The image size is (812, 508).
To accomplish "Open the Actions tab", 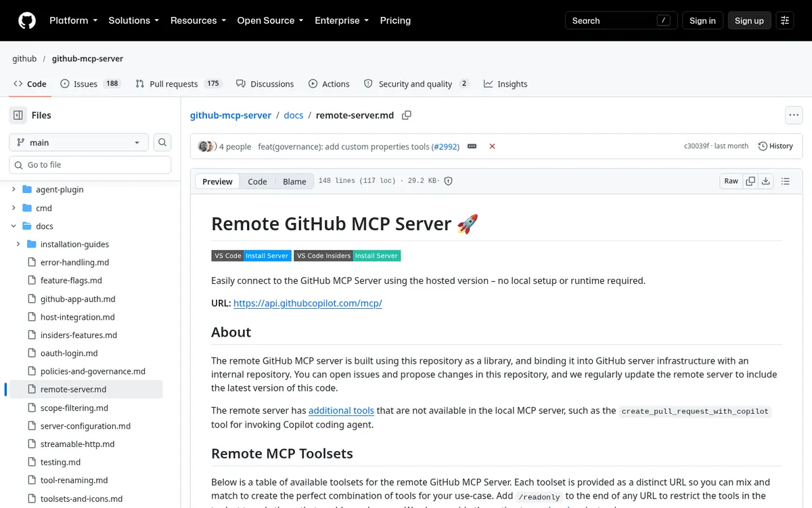I will (x=329, y=84).
